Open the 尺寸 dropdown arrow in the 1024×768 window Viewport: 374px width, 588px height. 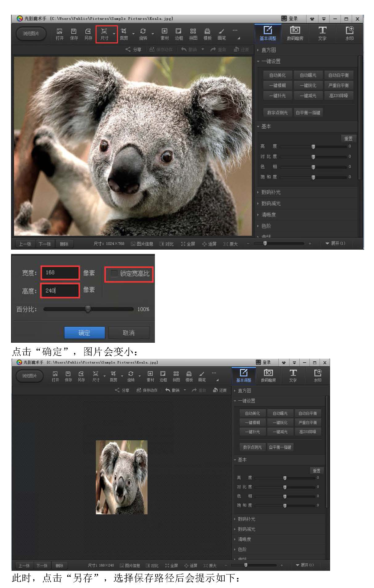pyautogui.click(x=114, y=34)
